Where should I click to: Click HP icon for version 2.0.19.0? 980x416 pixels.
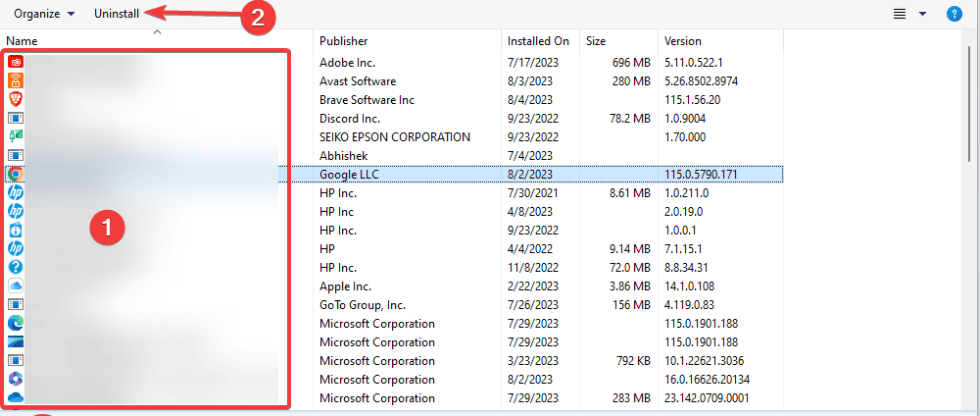click(16, 212)
